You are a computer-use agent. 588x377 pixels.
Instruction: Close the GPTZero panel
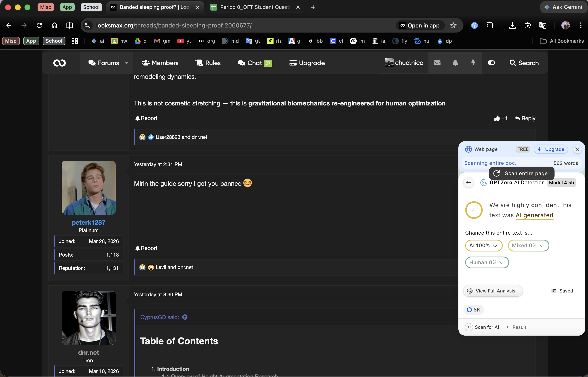[577, 149]
